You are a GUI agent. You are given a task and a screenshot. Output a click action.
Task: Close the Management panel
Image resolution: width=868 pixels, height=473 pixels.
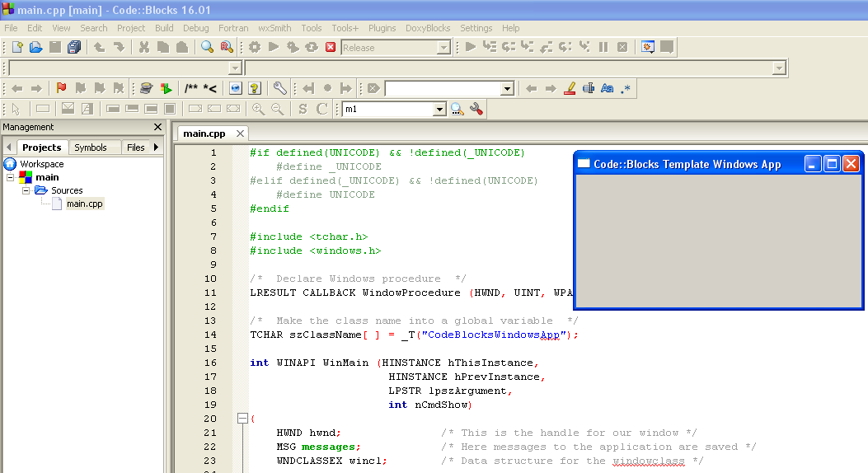coord(157,127)
